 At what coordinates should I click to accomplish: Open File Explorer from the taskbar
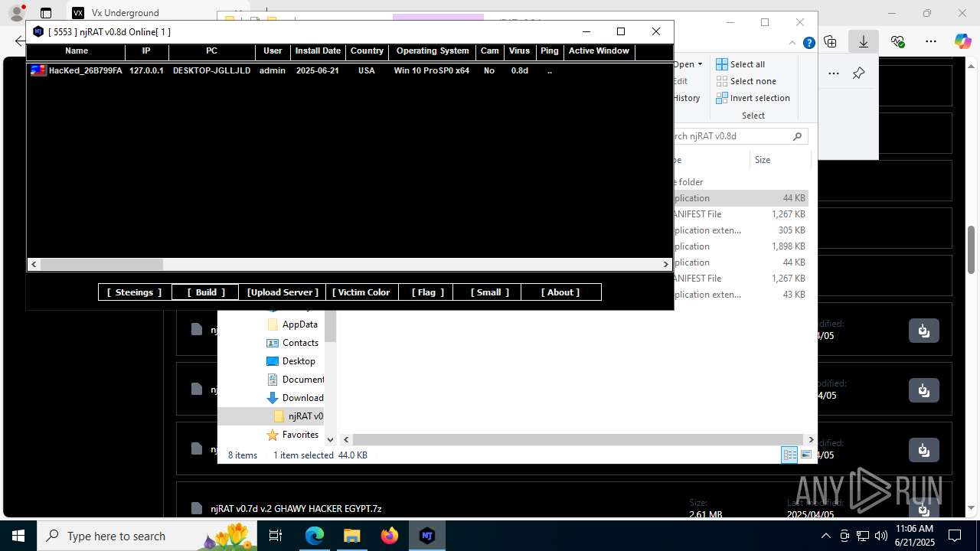click(352, 536)
